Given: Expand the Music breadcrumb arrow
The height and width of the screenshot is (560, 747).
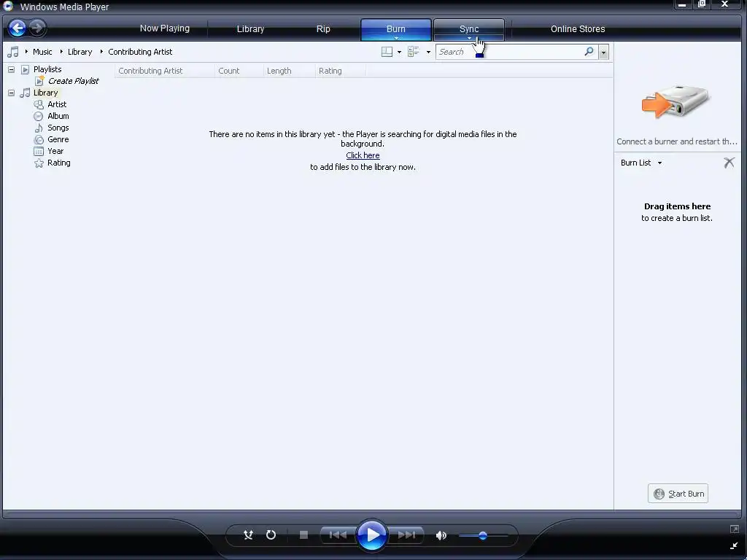Looking at the screenshot, I should click(x=26, y=52).
